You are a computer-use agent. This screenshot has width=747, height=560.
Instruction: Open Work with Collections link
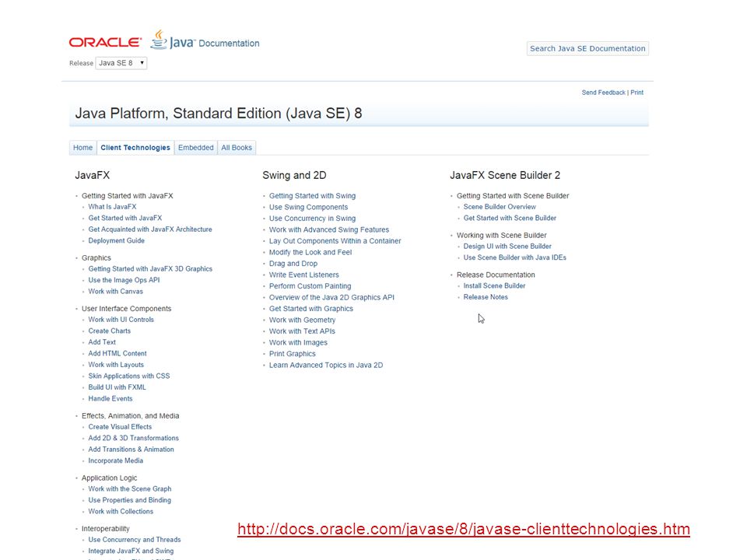click(x=121, y=512)
